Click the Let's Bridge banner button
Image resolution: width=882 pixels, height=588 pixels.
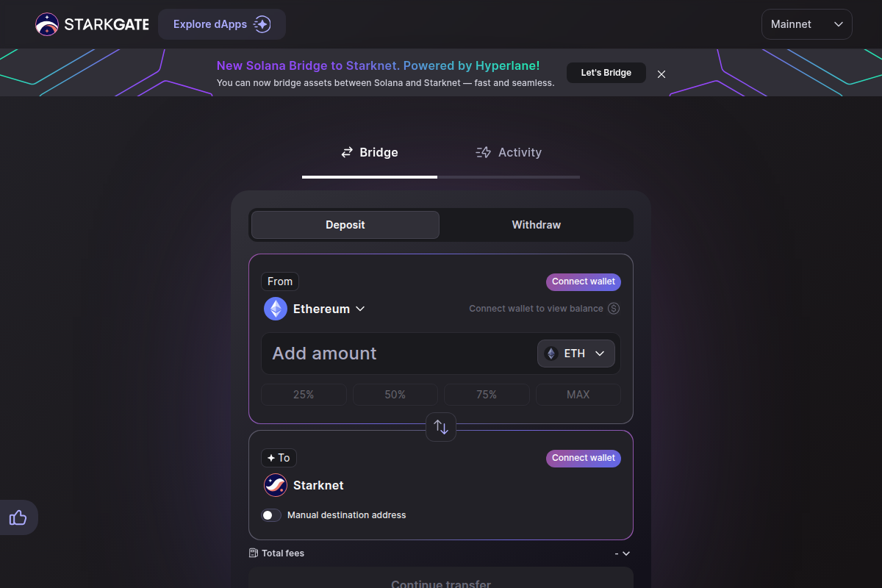point(606,72)
